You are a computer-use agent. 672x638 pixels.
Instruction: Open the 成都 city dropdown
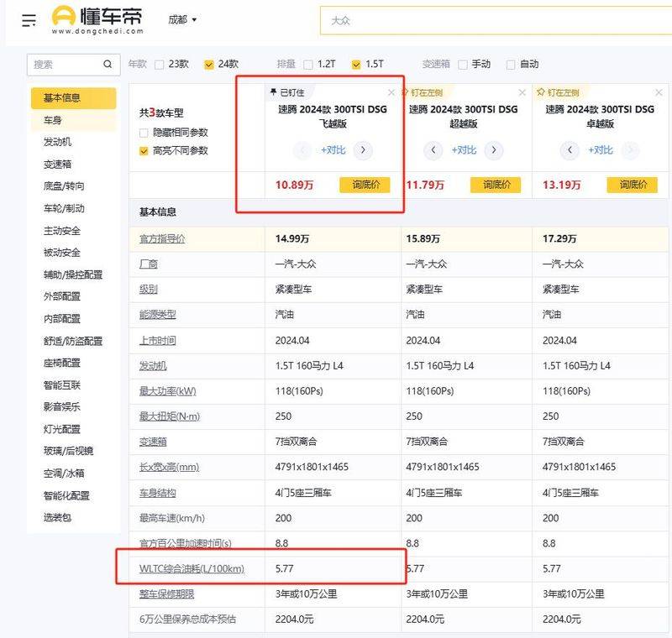182,19
